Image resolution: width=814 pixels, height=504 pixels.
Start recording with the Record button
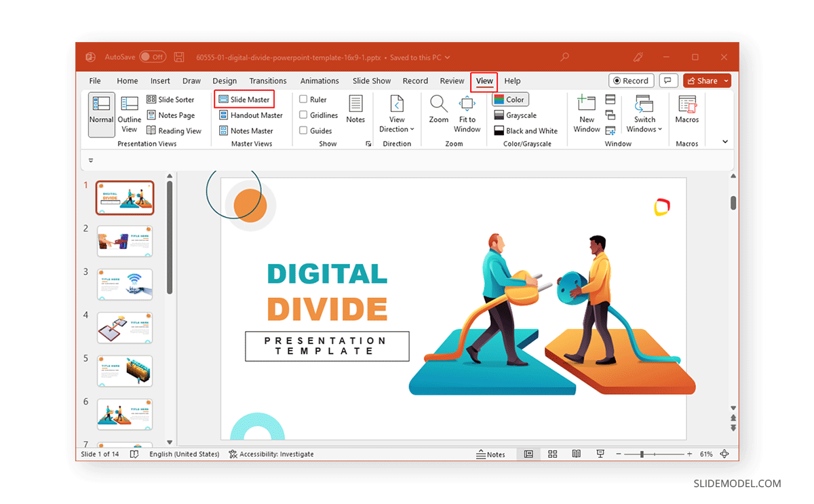pos(631,80)
